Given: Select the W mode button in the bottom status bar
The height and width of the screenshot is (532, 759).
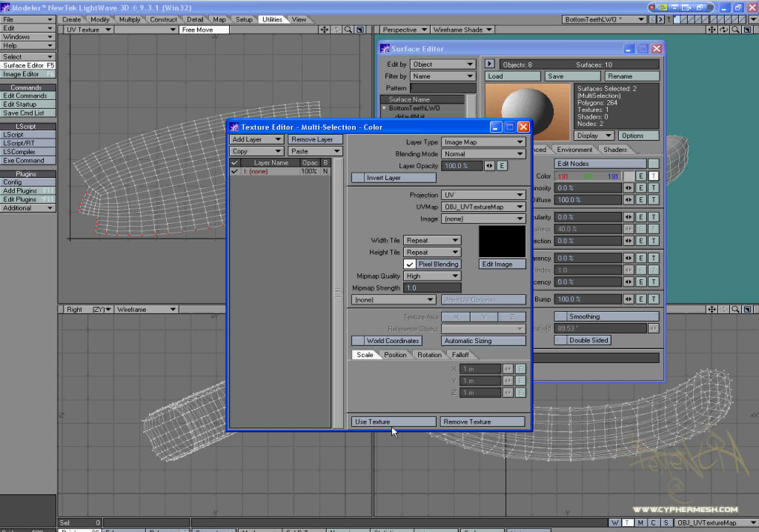Looking at the screenshot, I should coord(614,522).
